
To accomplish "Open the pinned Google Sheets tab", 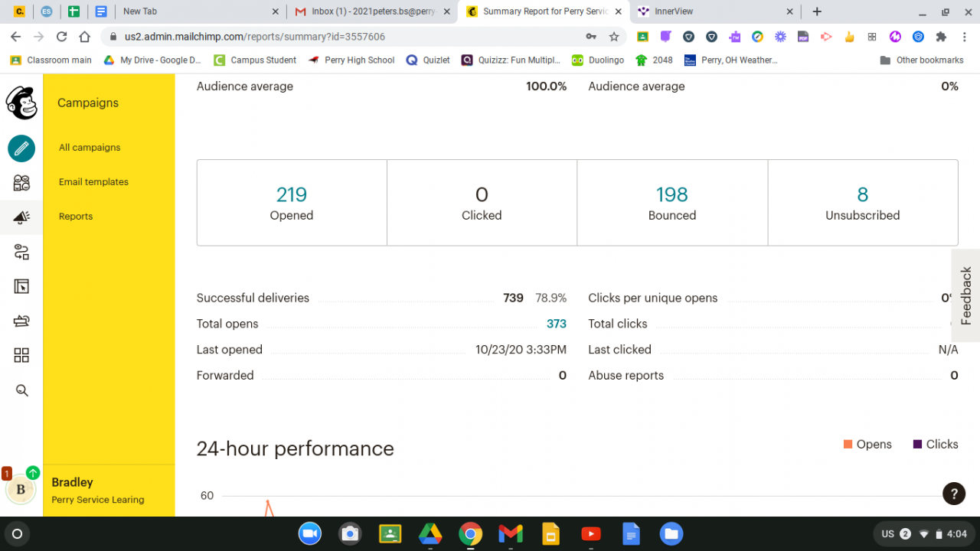I will [x=74, y=11].
